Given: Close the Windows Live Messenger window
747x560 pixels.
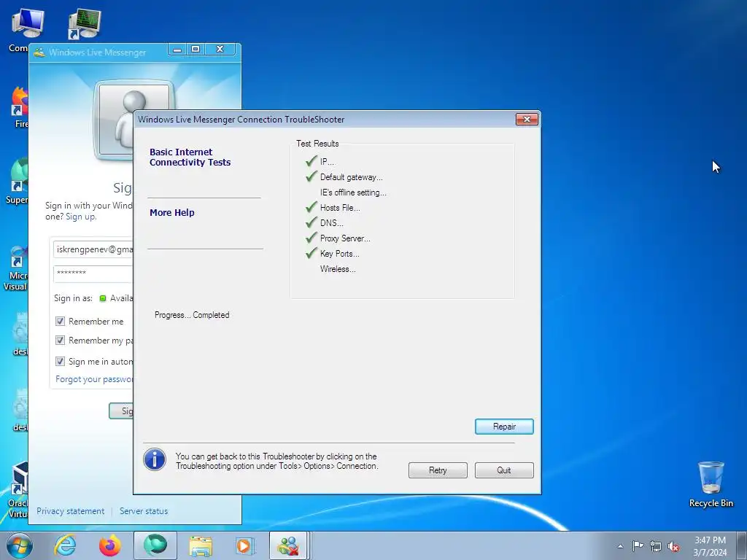Looking at the screenshot, I should [220, 49].
